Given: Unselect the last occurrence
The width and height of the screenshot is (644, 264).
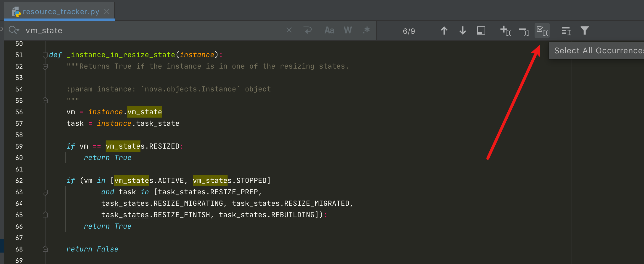Looking at the screenshot, I should coord(524,30).
